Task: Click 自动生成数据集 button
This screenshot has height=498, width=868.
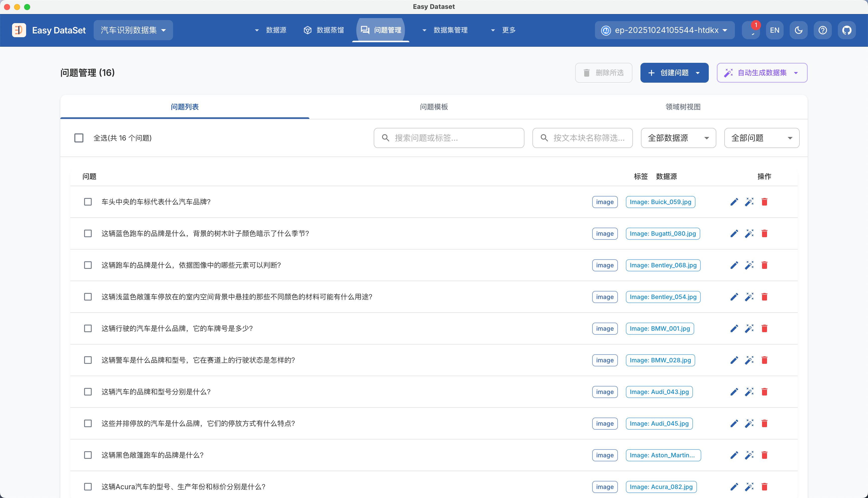Action: [x=762, y=73]
